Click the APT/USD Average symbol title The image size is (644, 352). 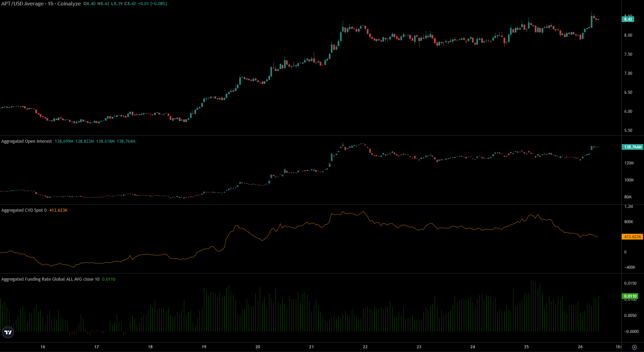(22, 4)
